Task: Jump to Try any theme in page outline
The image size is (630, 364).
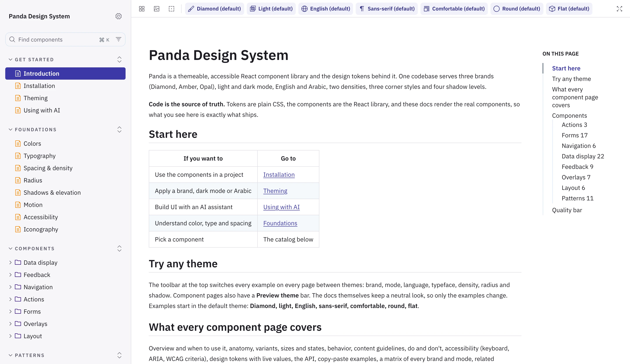Action: (x=571, y=79)
